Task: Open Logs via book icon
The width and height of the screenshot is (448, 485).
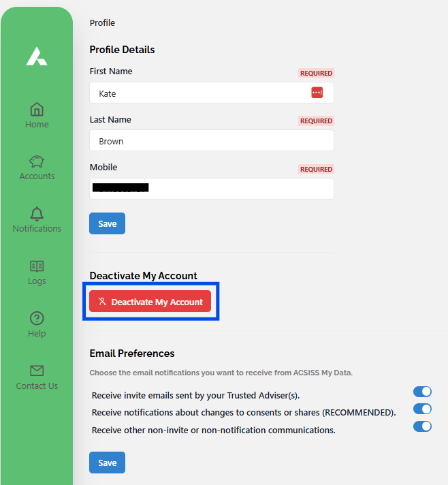Action: point(37,266)
